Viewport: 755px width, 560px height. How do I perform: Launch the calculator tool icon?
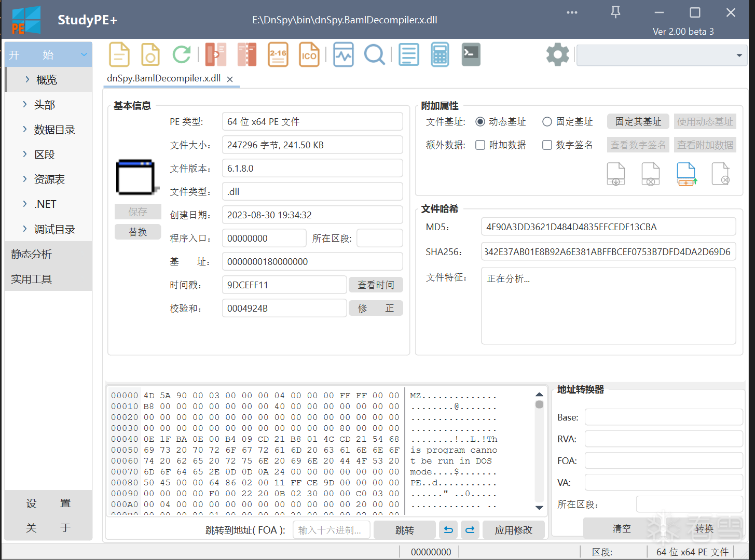(x=440, y=54)
